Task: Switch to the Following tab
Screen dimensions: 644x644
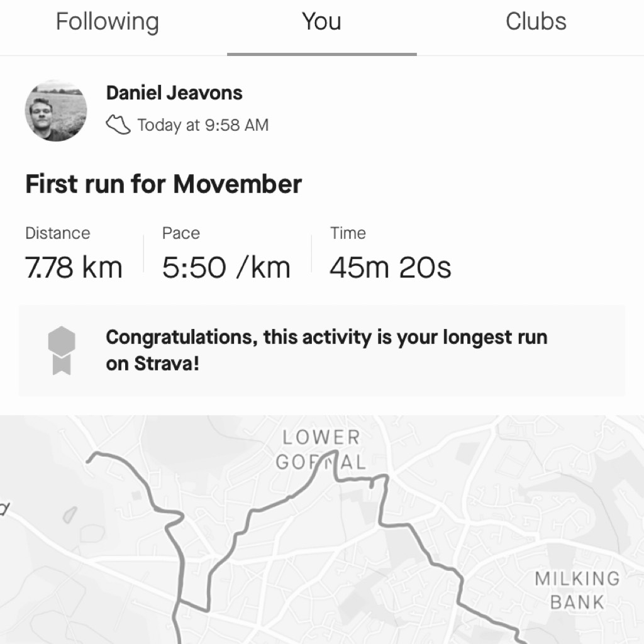Action: tap(107, 22)
